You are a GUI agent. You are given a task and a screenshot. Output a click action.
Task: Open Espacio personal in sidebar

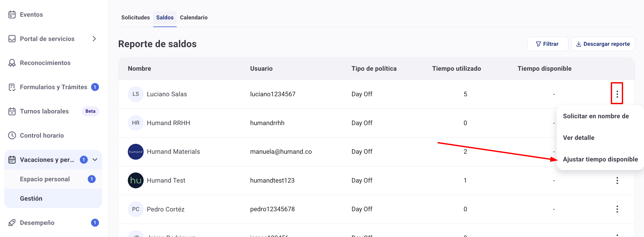45,179
